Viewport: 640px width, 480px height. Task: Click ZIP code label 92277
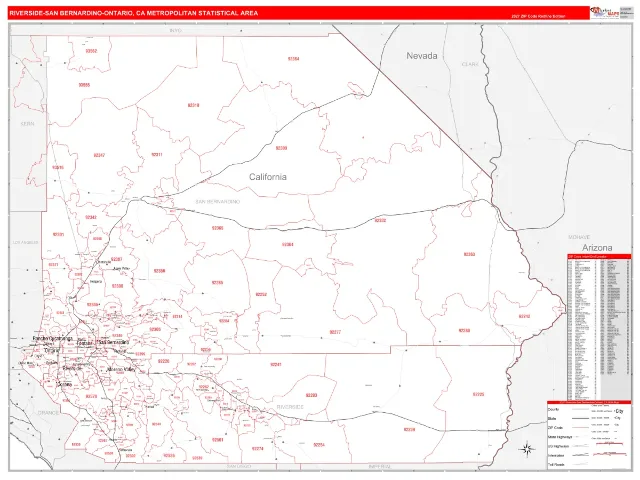pyautogui.click(x=335, y=332)
